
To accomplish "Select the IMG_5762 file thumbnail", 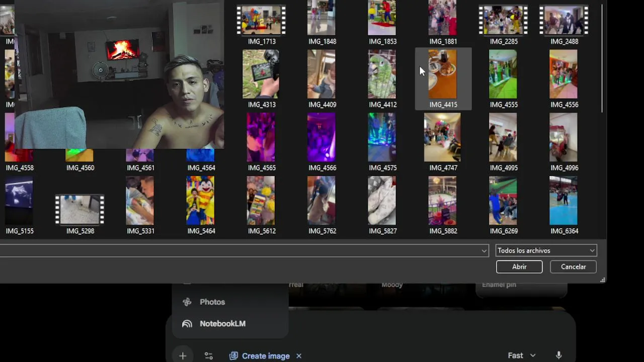I will [321, 201].
